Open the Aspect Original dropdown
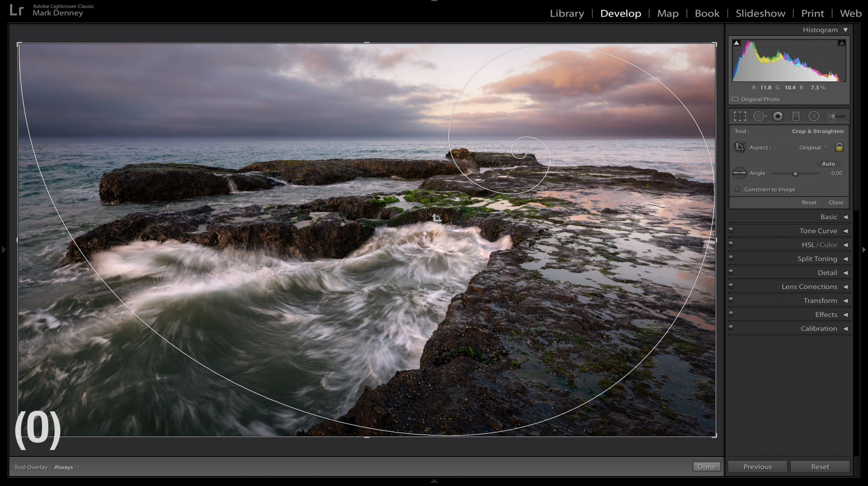Image resolution: width=868 pixels, height=486 pixels. (x=813, y=148)
